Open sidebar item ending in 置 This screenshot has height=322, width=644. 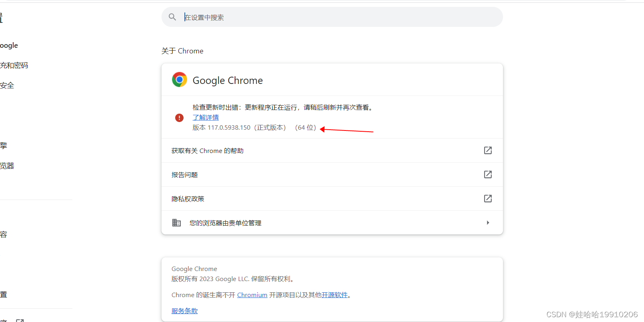click(4, 295)
